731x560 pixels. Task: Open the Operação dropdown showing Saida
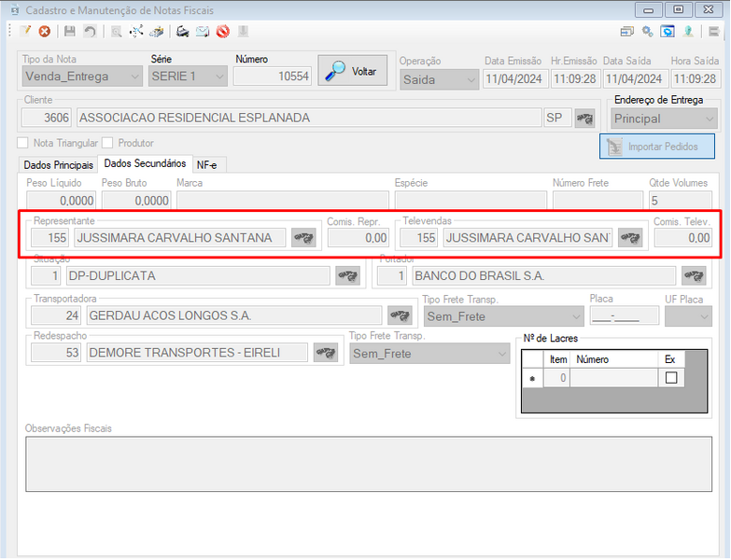[x=439, y=79]
